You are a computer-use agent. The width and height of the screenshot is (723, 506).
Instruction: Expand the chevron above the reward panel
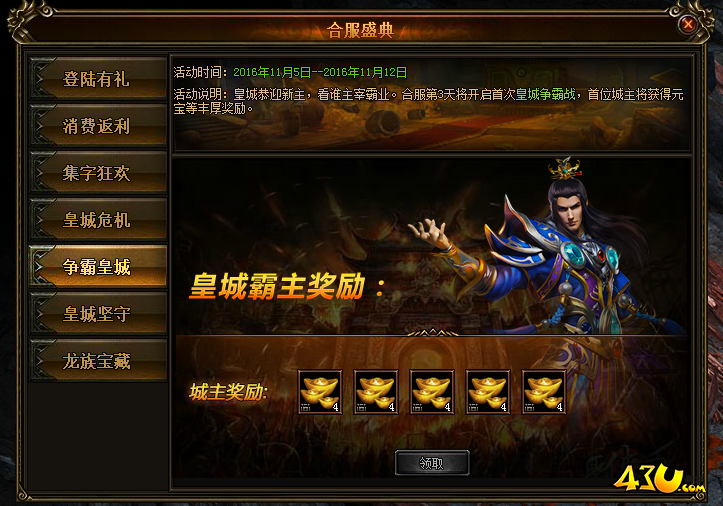(x=432, y=333)
